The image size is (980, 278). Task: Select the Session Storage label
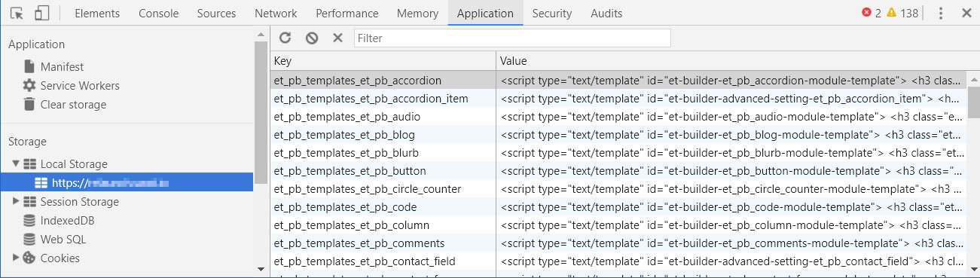point(80,201)
